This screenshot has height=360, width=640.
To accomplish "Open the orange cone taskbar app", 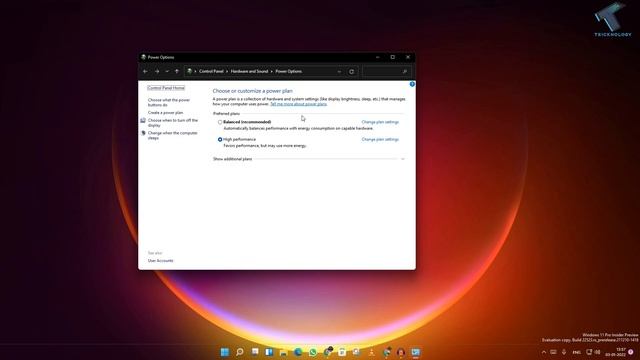I will tap(371, 352).
